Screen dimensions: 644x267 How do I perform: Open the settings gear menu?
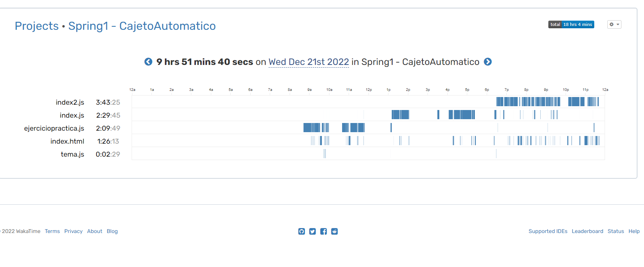pyautogui.click(x=612, y=24)
